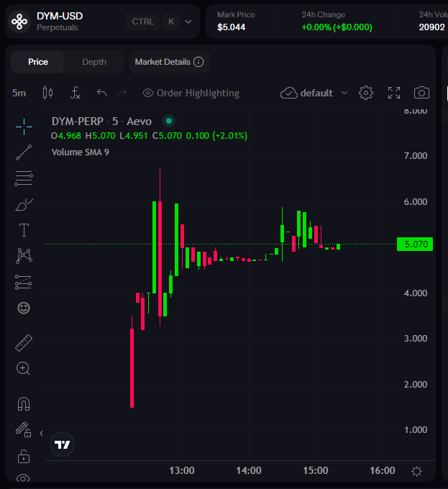Click the CTRL shortcut key badge
The height and width of the screenshot is (489, 448).
[143, 22]
